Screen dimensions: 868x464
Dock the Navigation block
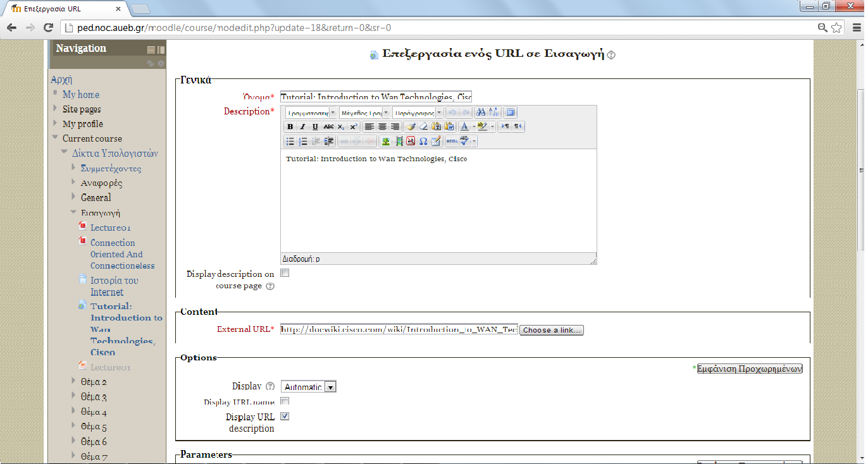click(x=161, y=49)
